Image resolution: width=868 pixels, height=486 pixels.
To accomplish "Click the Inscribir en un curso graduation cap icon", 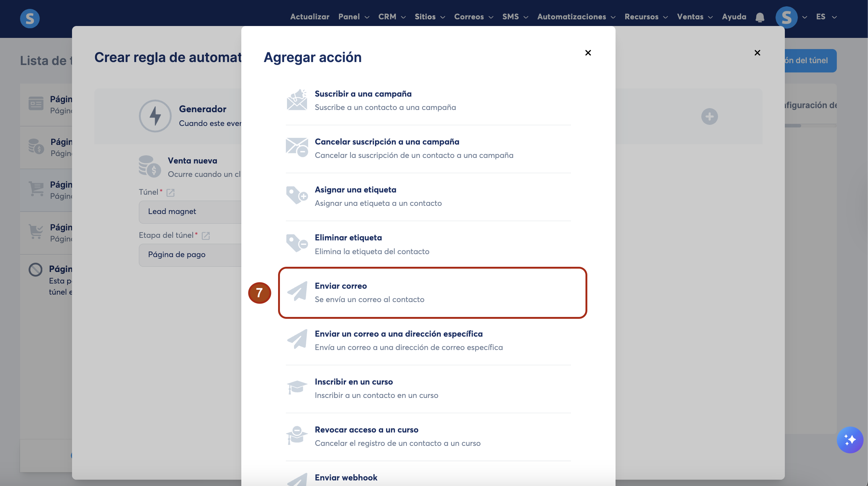I will point(297,388).
